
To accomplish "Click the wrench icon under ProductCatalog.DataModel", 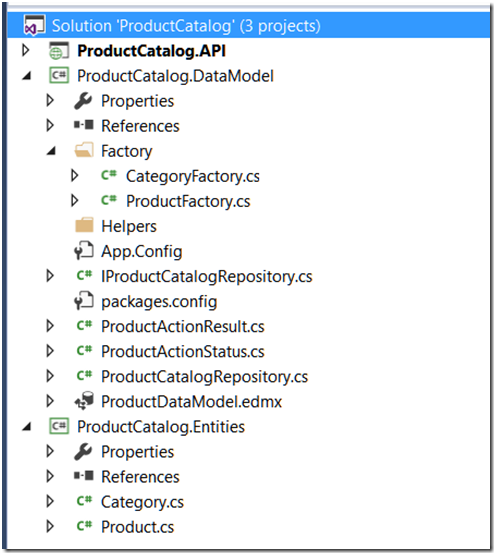I will coord(83,101).
